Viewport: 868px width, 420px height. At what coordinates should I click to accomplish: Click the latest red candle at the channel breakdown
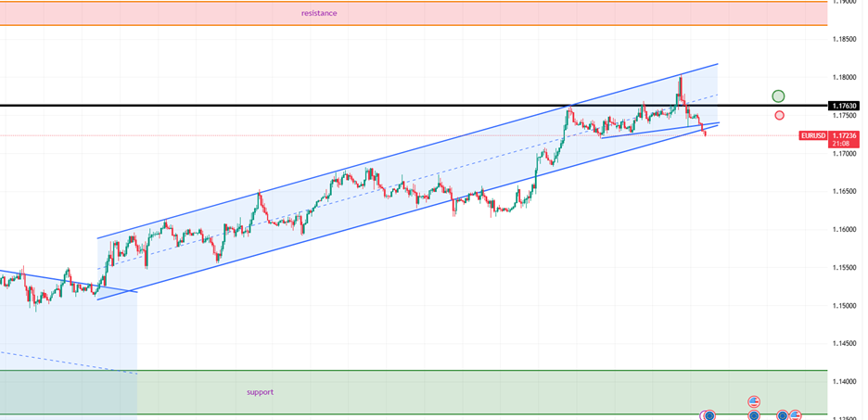(705, 134)
